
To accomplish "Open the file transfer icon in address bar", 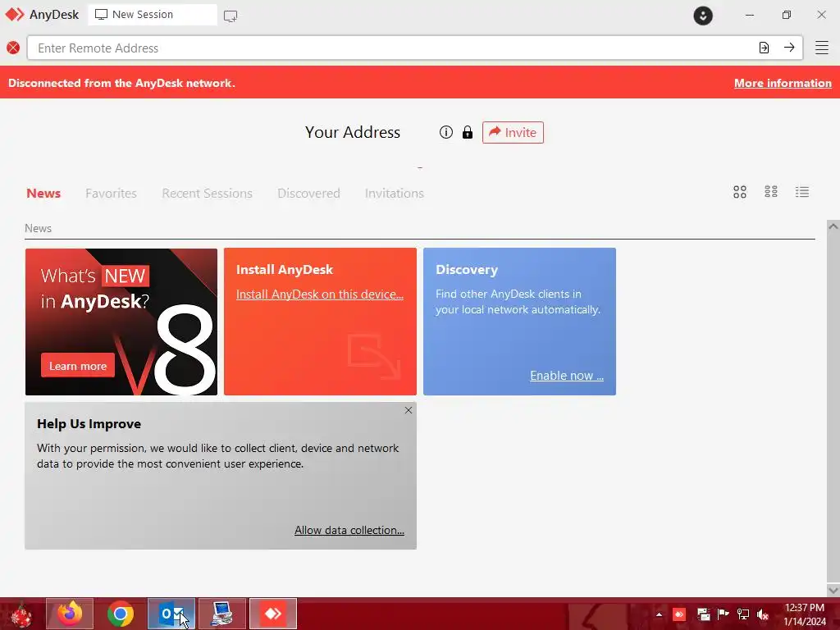I will click(x=764, y=48).
